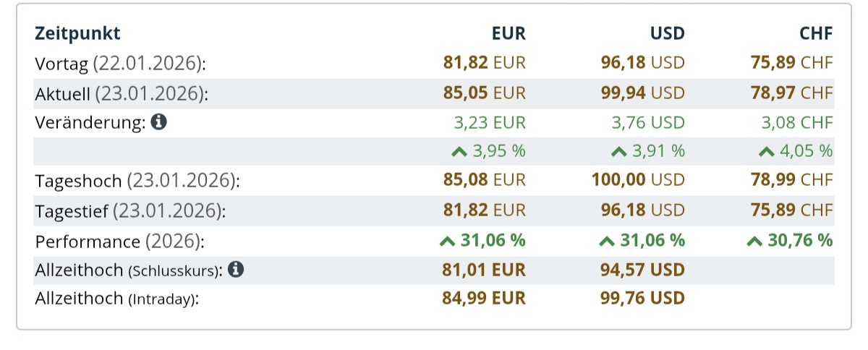The image size is (868, 350).
Task: Click the current price 78,97 CHF
Action: click(791, 93)
